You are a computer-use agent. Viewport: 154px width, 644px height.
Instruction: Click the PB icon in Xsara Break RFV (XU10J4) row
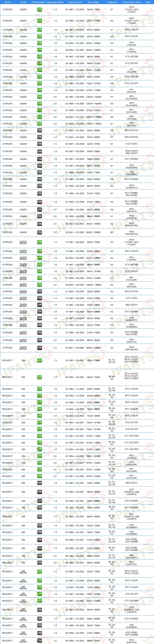click(39, 278)
